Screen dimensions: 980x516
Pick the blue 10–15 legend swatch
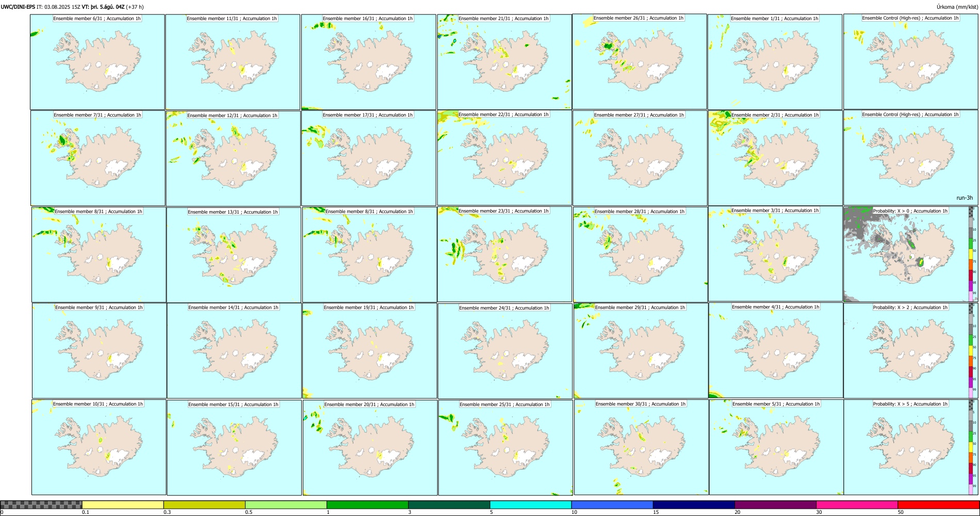pos(612,505)
